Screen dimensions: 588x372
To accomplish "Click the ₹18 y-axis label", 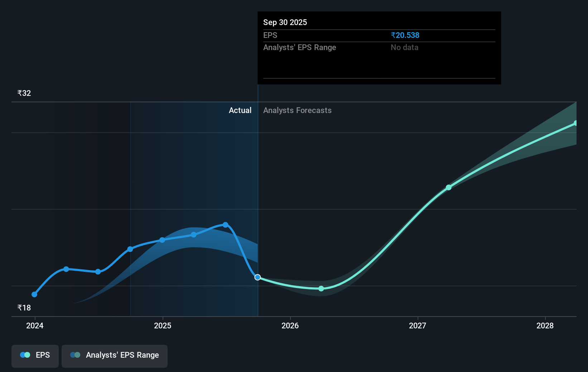I will point(24,308).
